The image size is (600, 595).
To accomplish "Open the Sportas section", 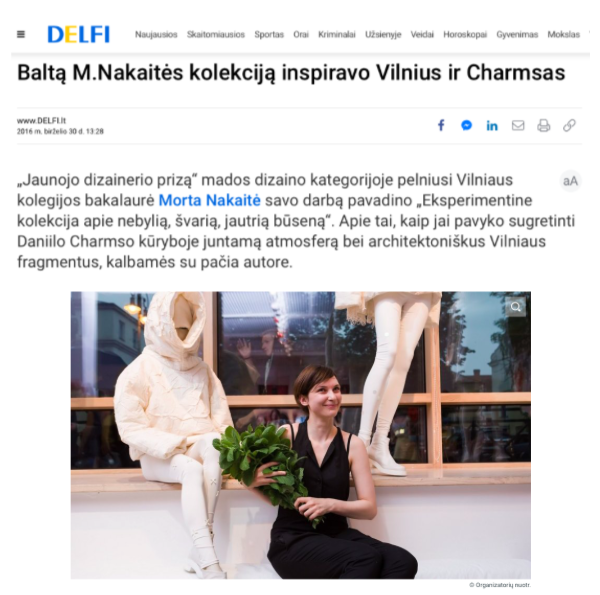I will (x=269, y=34).
